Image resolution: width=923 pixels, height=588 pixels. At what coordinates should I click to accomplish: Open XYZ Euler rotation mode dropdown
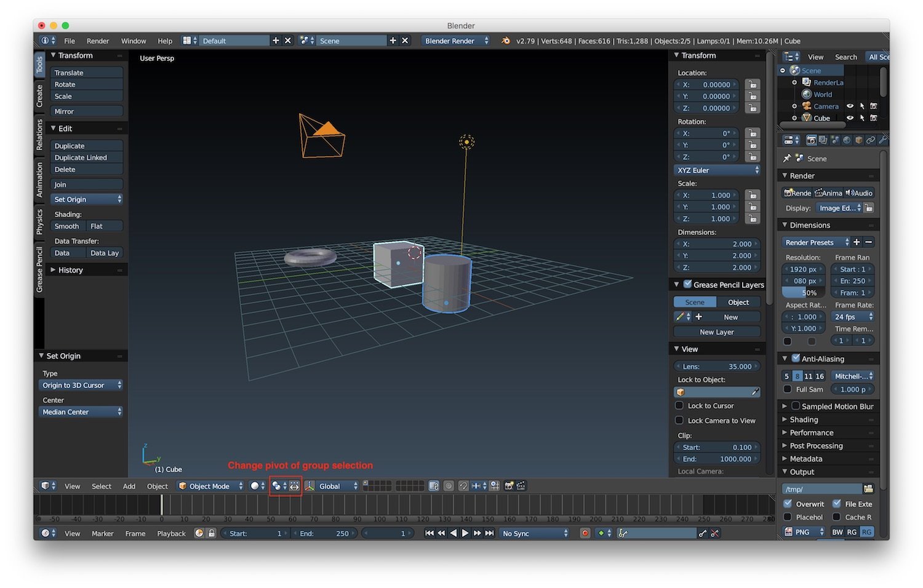click(717, 170)
